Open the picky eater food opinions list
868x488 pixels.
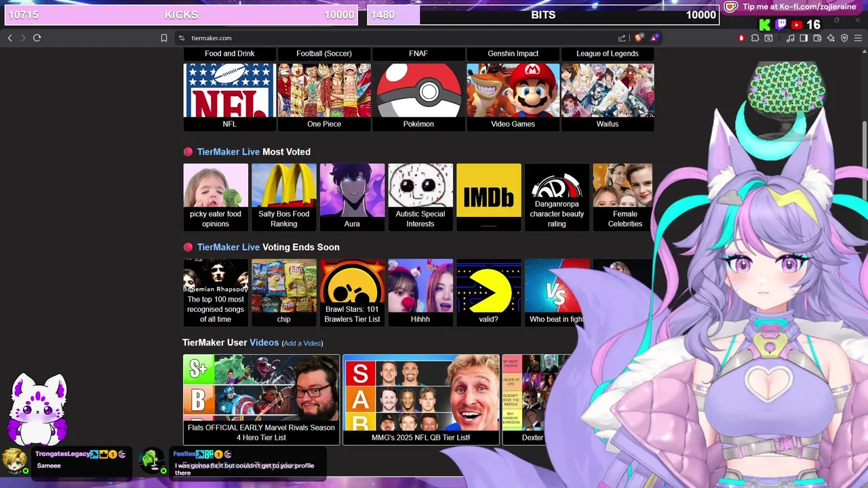[x=216, y=197]
